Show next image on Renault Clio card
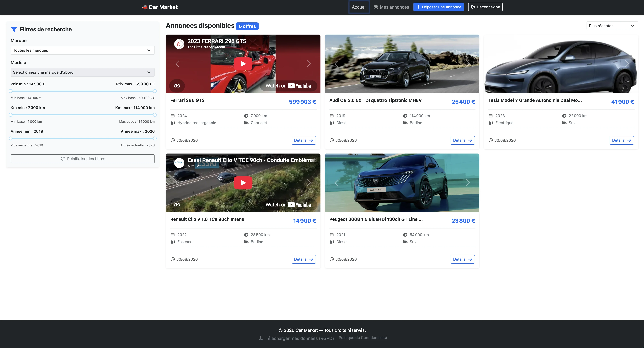 (x=309, y=183)
